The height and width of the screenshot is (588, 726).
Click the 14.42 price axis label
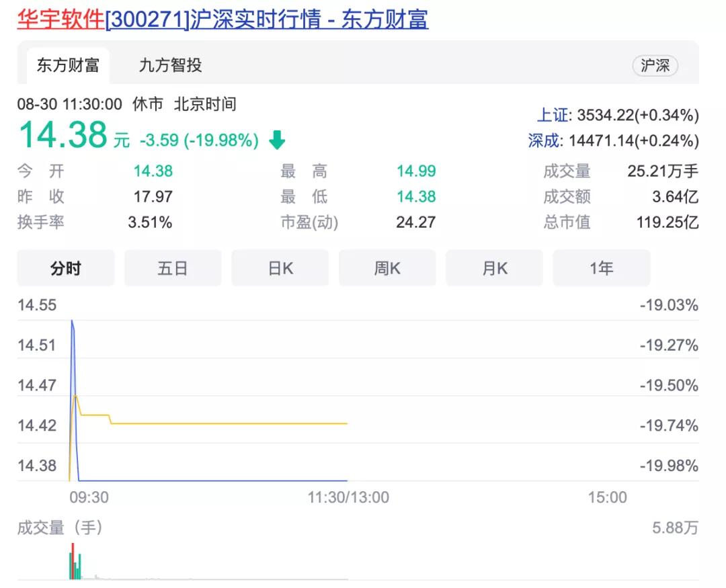pos(37,425)
